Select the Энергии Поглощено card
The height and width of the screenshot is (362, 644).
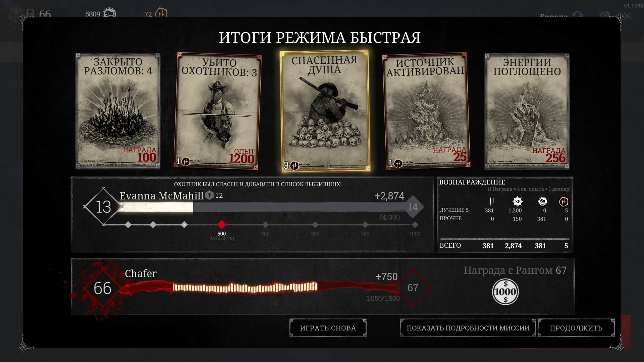(x=527, y=111)
